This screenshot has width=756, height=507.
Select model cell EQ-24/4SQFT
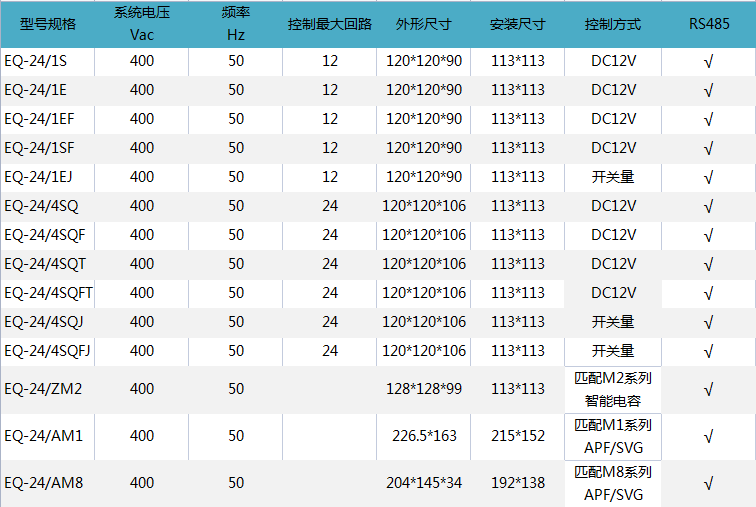click(x=48, y=293)
